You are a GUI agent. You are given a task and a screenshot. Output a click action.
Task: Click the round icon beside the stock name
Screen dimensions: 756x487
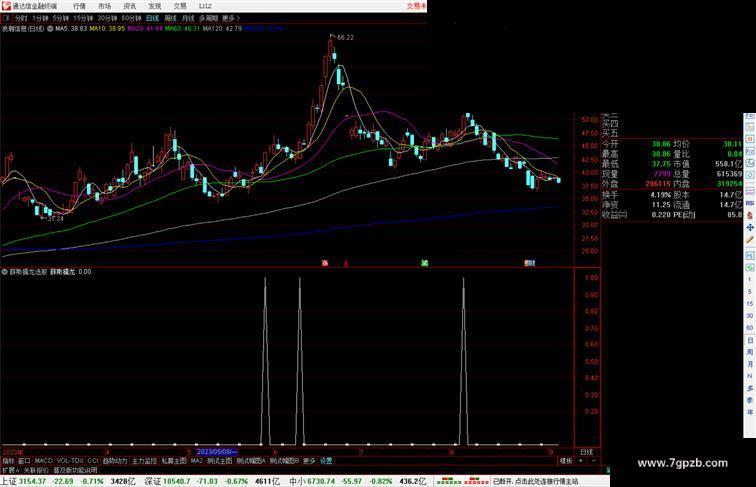pyautogui.click(x=50, y=29)
